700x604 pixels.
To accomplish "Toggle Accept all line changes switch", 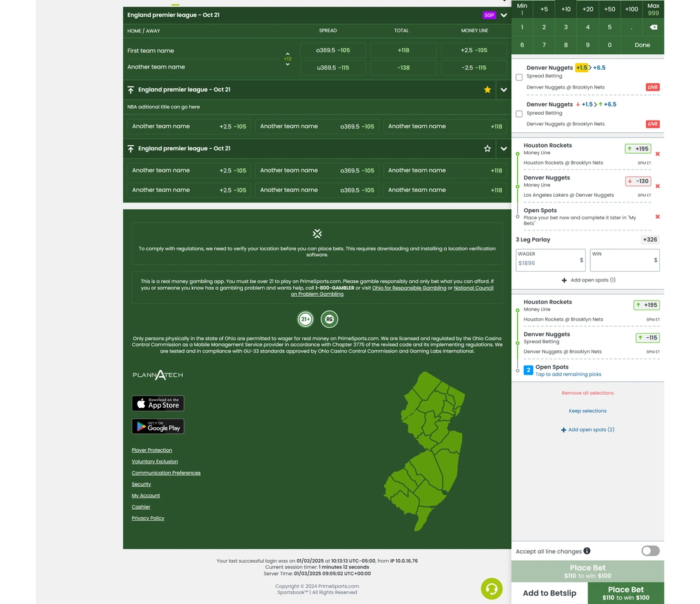I will (650, 551).
